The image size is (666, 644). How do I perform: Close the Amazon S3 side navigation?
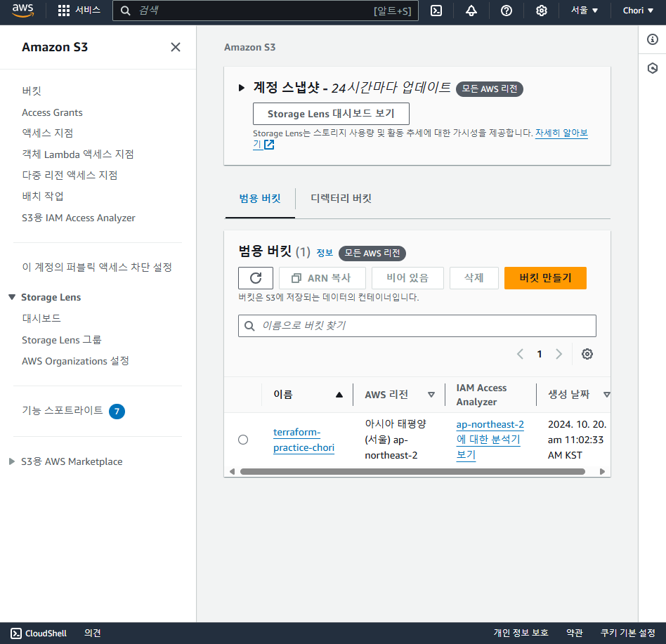(176, 47)
